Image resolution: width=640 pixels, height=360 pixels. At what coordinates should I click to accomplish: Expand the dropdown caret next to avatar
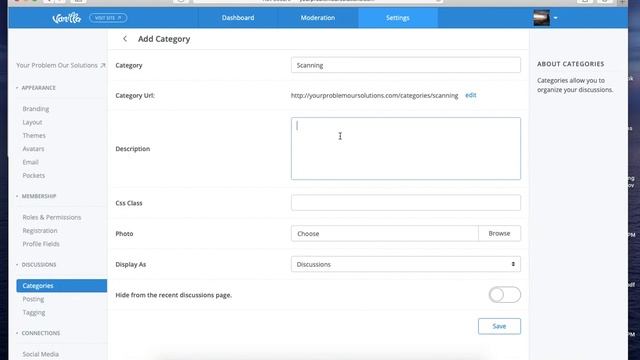(556, 18)
